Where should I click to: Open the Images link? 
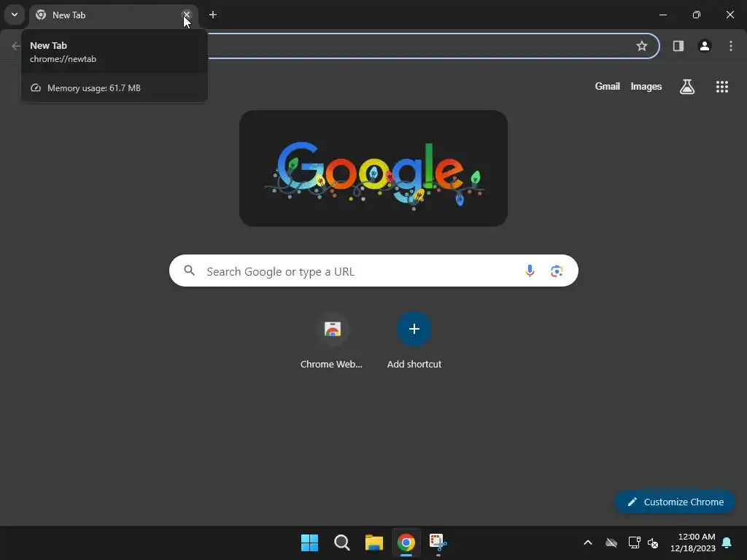click(x=646, y=86)
